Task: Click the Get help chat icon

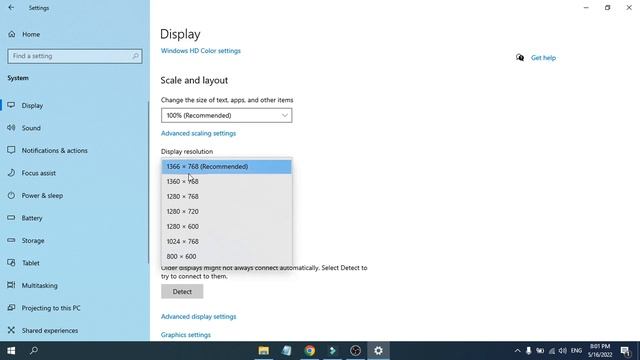Action: tap(520, 58)
